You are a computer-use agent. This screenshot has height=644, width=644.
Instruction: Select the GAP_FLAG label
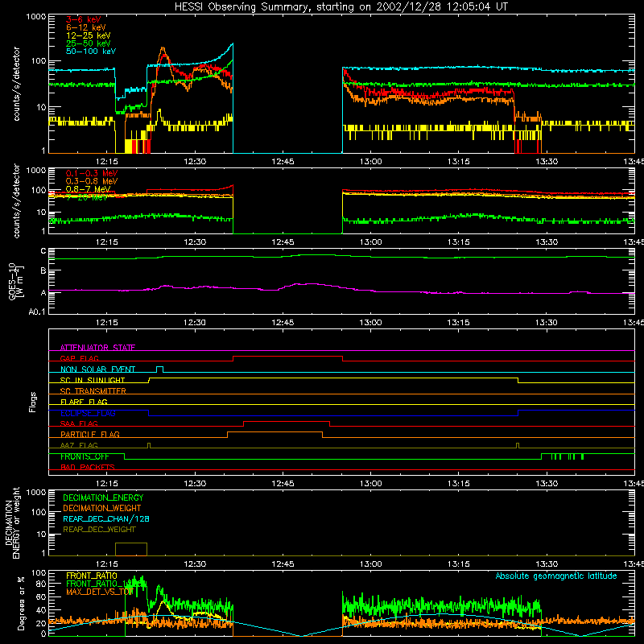click(79, 358)
